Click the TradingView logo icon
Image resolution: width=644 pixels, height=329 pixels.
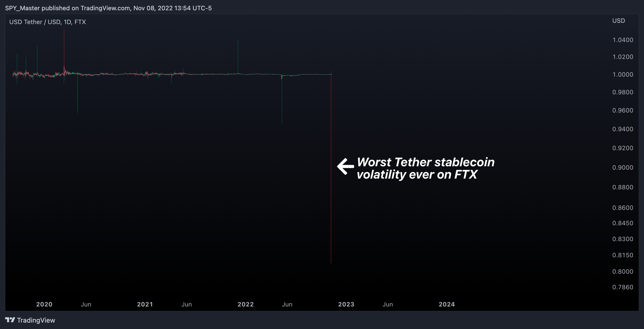click(x=10, y=320)
